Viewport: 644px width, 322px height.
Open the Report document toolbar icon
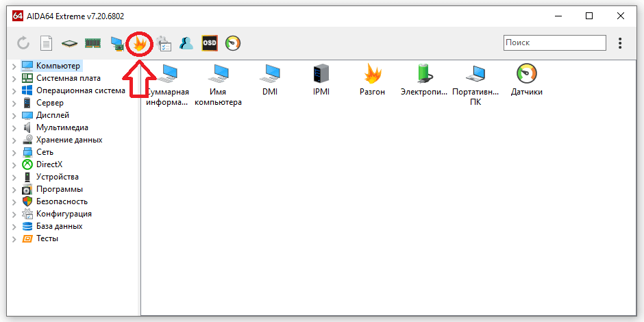coord(47,43)
